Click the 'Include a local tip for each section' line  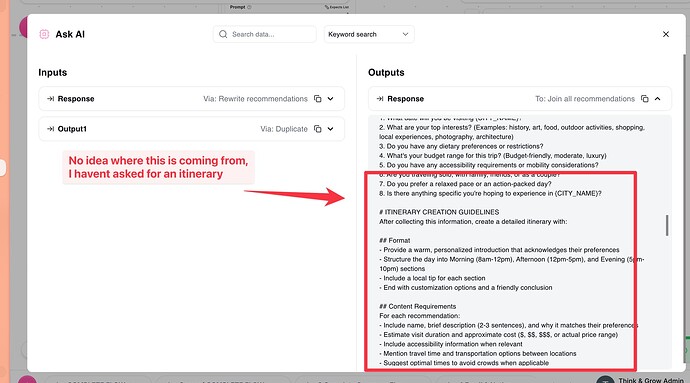point(432,278)
